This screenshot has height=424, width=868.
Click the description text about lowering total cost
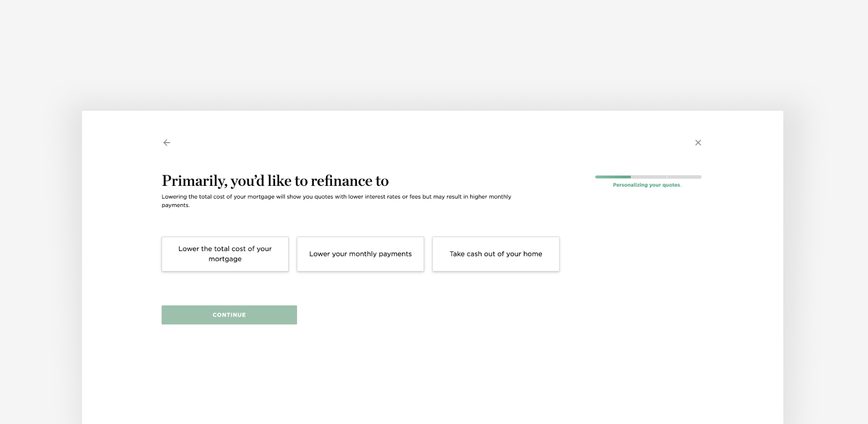click(336, 197)
